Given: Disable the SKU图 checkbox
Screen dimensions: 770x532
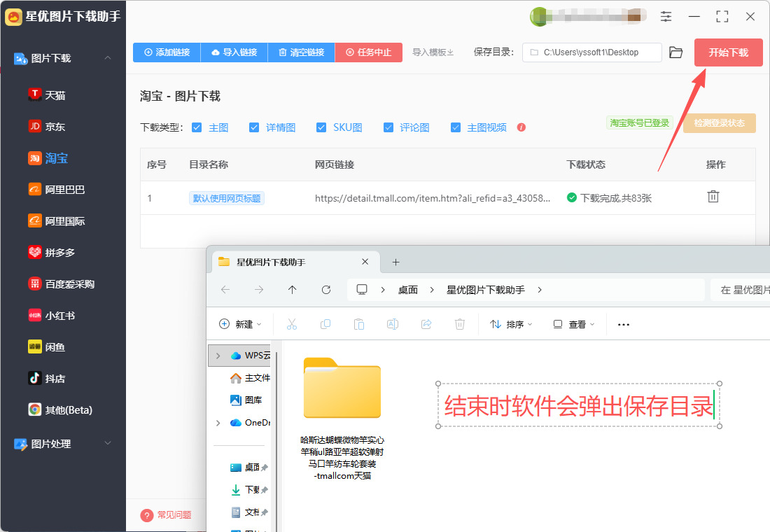Looking at the screenshot, I should [321, 127].
